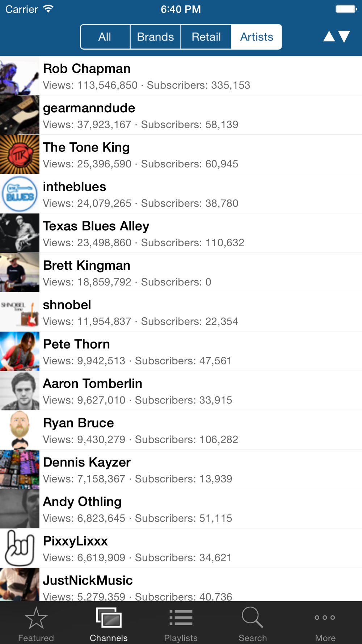This screenshot has height=644, width=362.
Task: Switch to the Retail segment
Action: 206,37
